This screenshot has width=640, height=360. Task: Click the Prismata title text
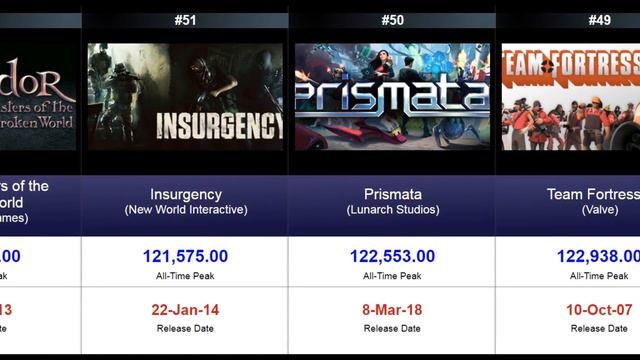393,194
